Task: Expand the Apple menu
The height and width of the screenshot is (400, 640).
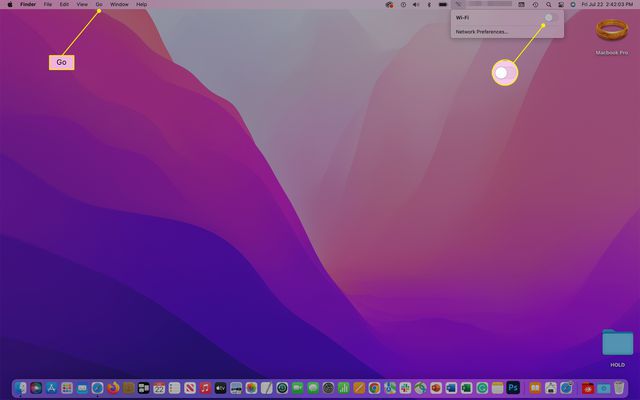Action: (10, 5)
